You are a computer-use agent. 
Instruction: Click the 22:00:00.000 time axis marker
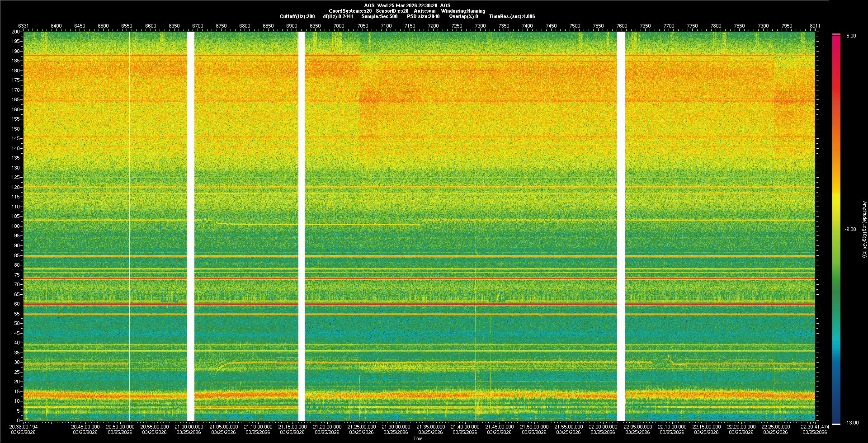pos(603,426)
